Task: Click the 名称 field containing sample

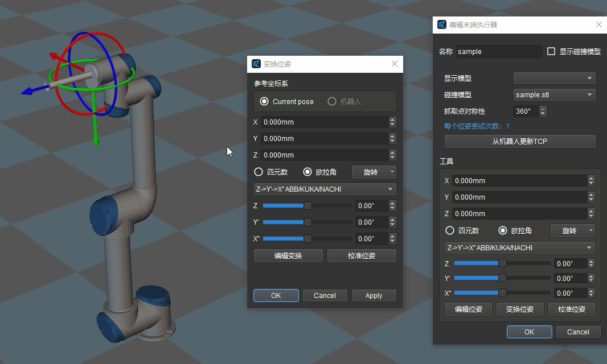Action: tap(499, 51)
